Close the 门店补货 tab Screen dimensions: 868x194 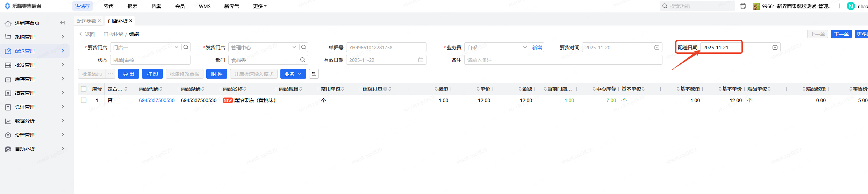(x=131, y=21)
